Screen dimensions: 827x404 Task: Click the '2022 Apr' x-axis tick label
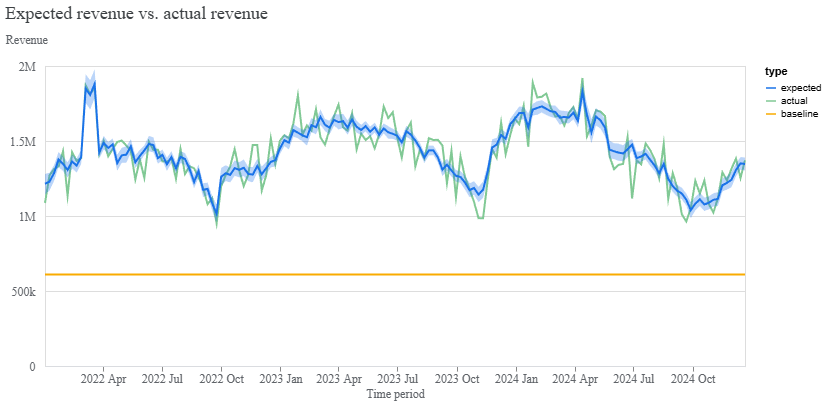click(103, 379)
